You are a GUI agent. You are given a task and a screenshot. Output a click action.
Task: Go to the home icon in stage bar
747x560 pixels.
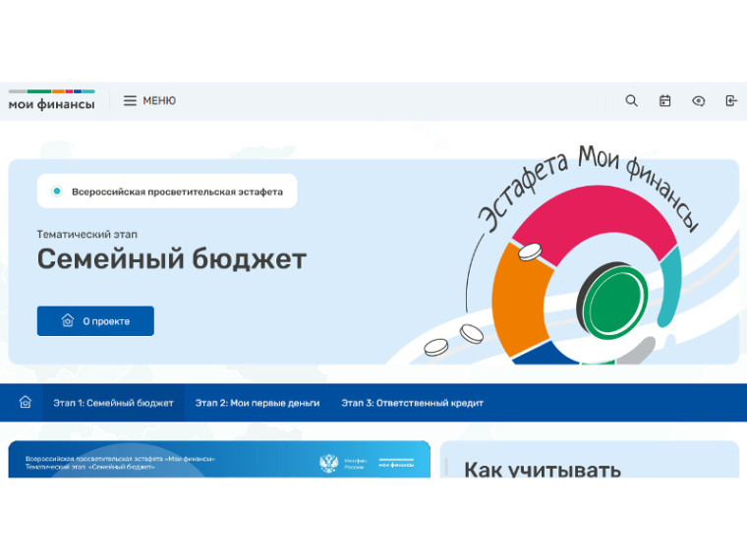tap(26, 403)
